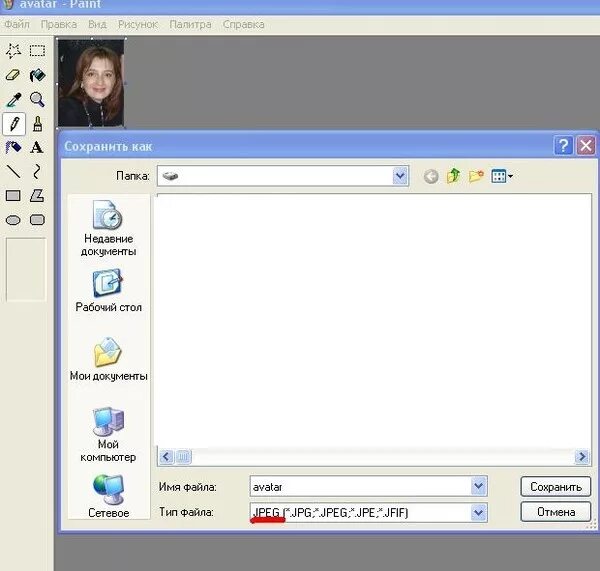Open Недавние документы location
This screenshot has width=600, height=571.
pyautogui.click(x=108, y=228)
